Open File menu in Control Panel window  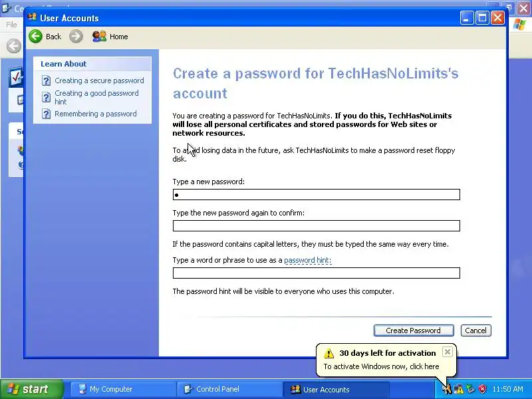(11, 25)
